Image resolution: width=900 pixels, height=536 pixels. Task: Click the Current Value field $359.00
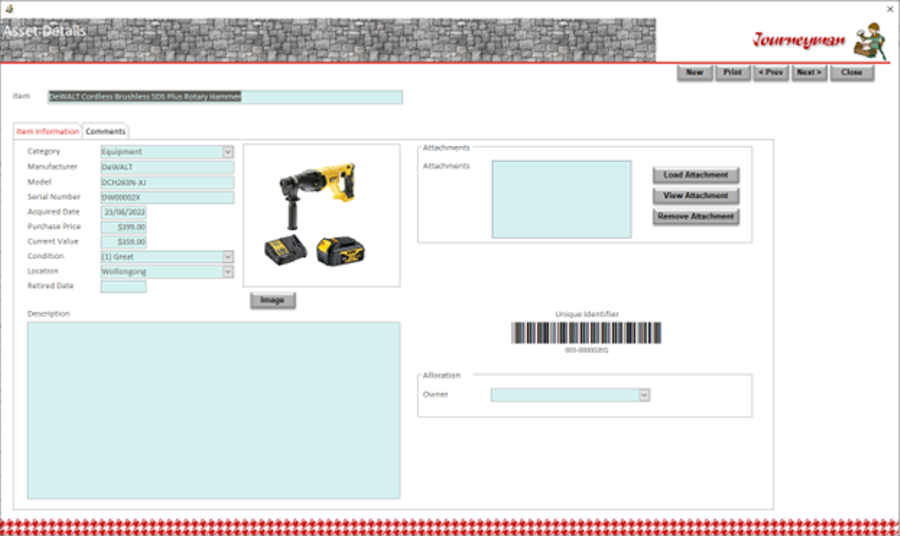coord(123,242)
